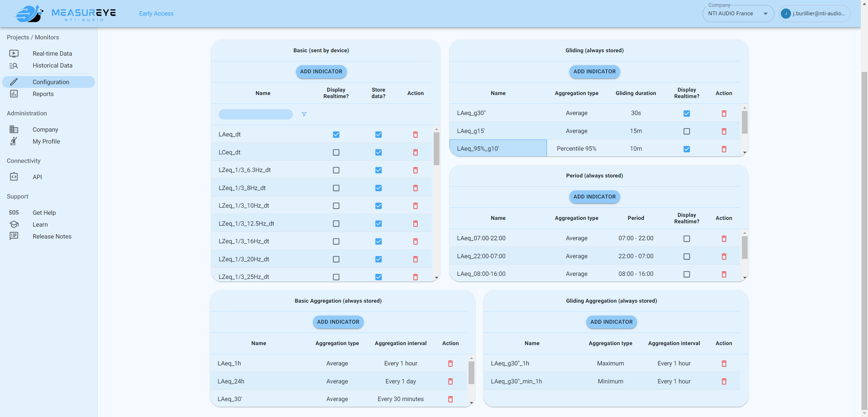Click trash icon for LAeq_24h aggregation
The width and height of the screenshot is (868, 417).
(x=450, y=381)
